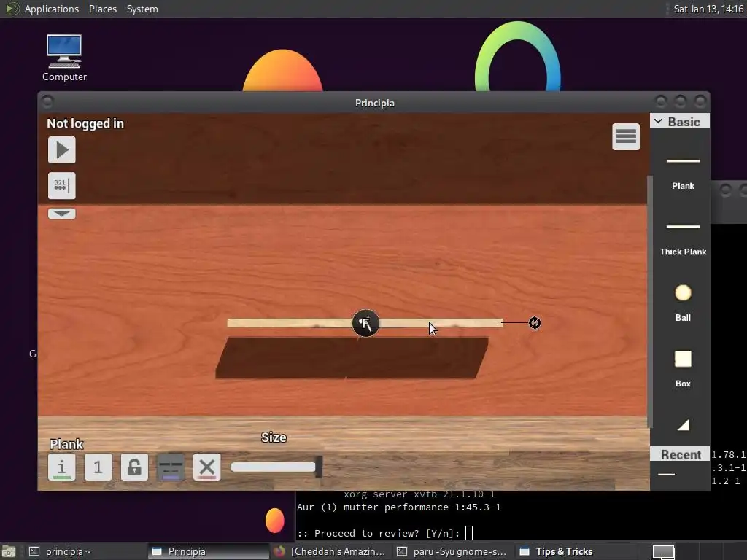Click the Principia window menu button
747x560 pixels.
click(x=47, y=101)
